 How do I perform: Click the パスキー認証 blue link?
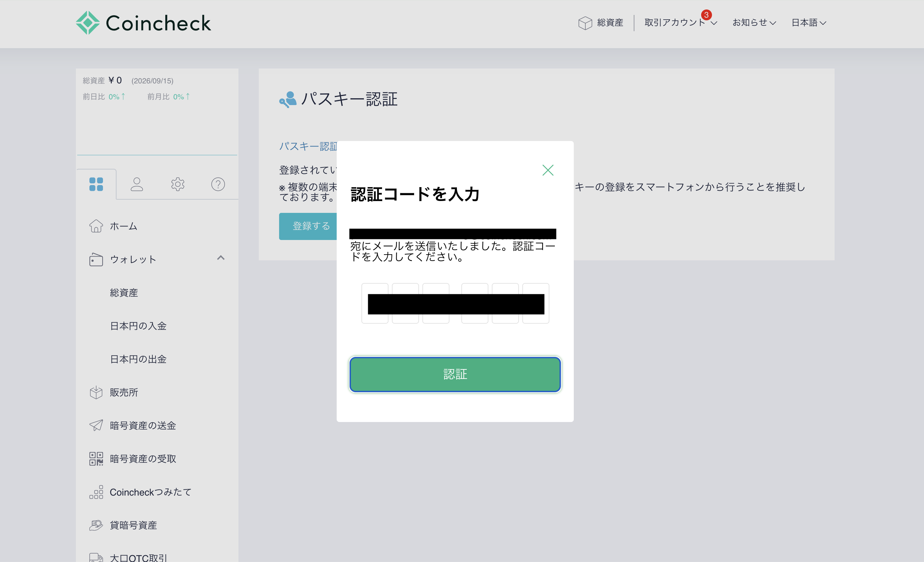(x=308, y=146)
